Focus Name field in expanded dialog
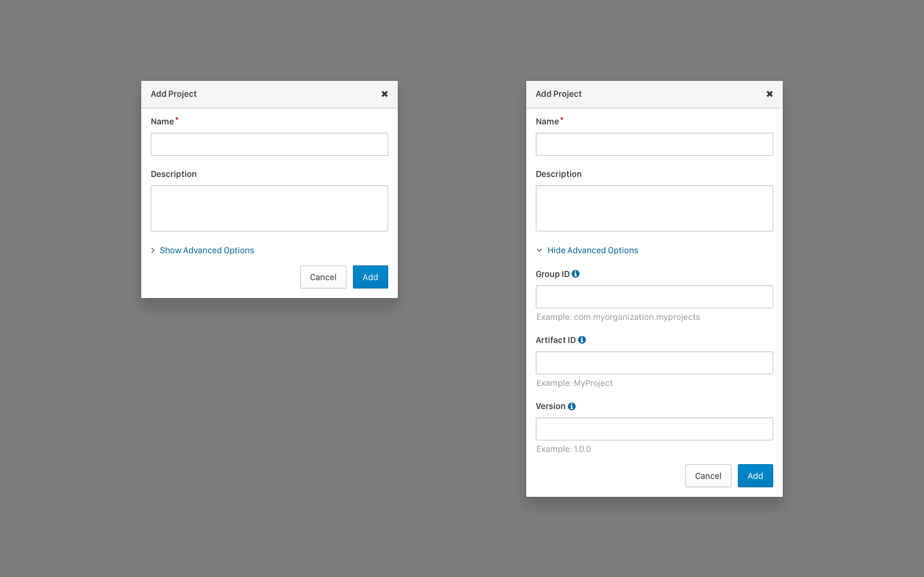Viewport: 924px width, 577px height. (654, 144)
